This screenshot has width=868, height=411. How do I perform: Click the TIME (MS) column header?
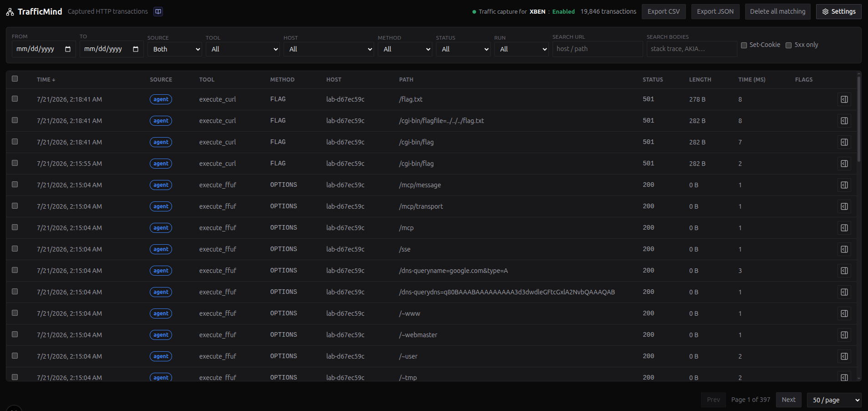[752, 80]
